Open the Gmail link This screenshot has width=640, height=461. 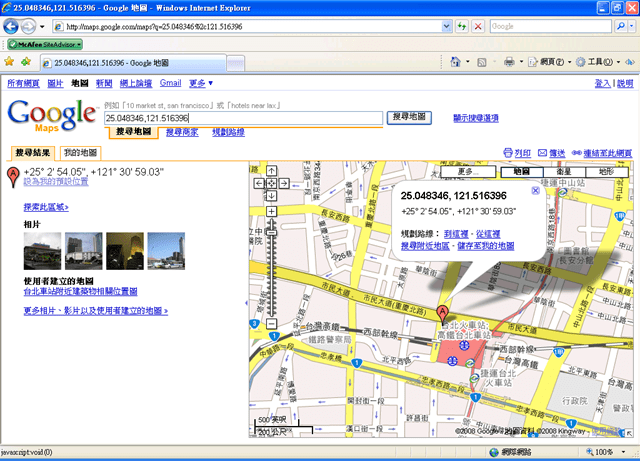coord(170,83)
